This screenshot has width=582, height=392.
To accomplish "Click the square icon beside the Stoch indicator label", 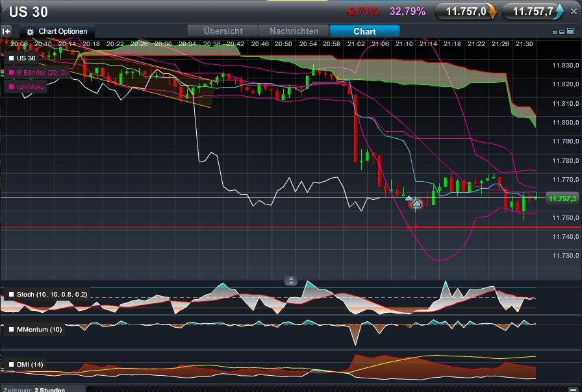I will (x=11, y=293).
